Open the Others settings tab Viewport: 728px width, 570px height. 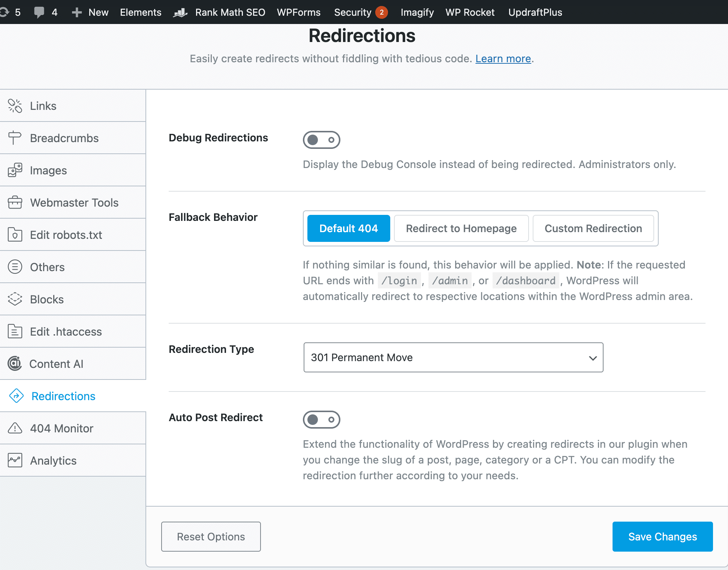coord(47,267)
